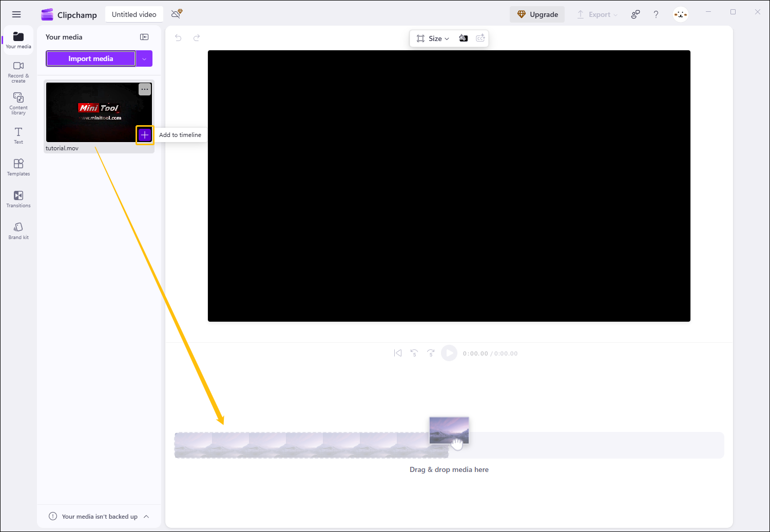Select the Record & create tool
This screenshot has width=770, height=532.
click(18, 71)
